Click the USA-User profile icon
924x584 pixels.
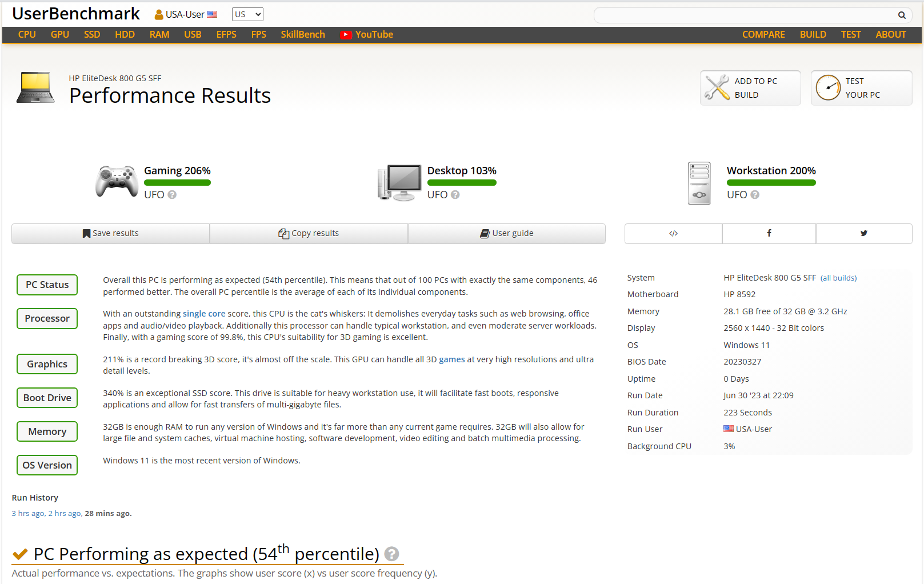pyautogui.click(x=159, y=14)
